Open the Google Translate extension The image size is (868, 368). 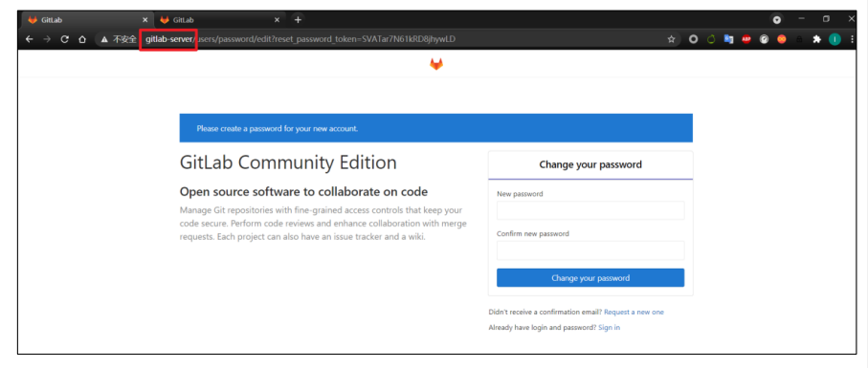pyautogui.click(x=728, y=39)
